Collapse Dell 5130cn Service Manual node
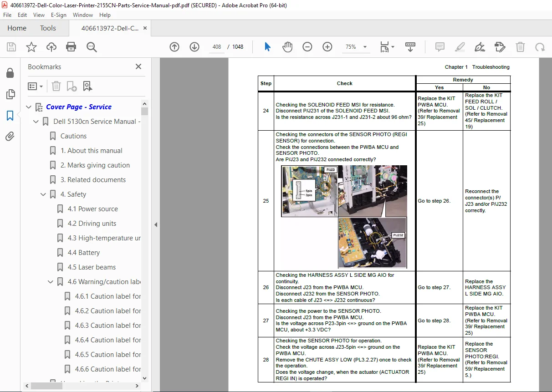The height and width of the screenshot is (392, 552). click(36, 122)
